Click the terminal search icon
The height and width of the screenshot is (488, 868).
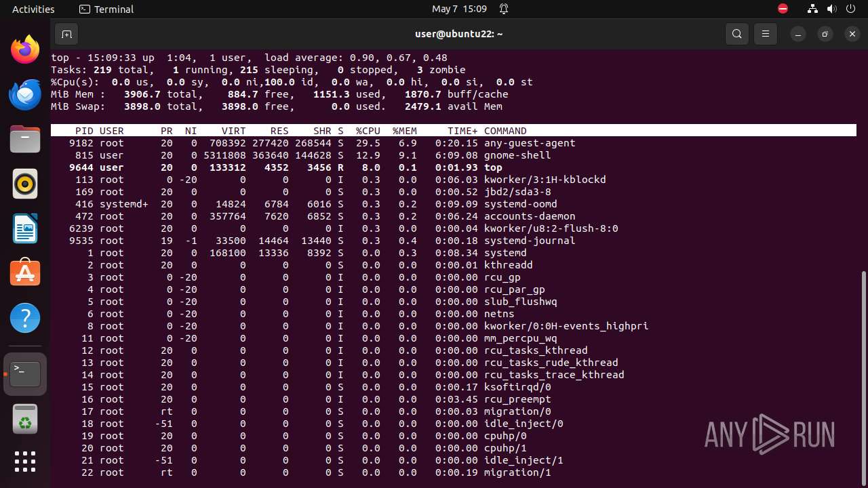737,34
